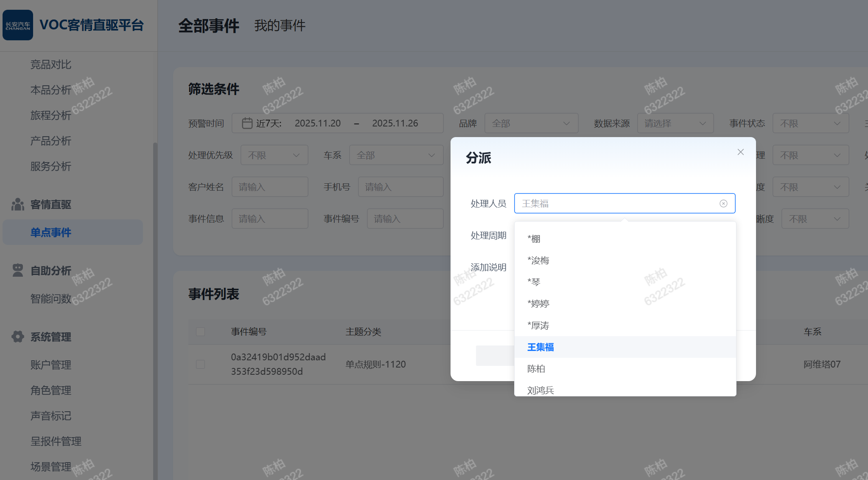Screen dimensions: 868x480
Task: Click the 客户姓名 input field
Action: tap(270, 187)
